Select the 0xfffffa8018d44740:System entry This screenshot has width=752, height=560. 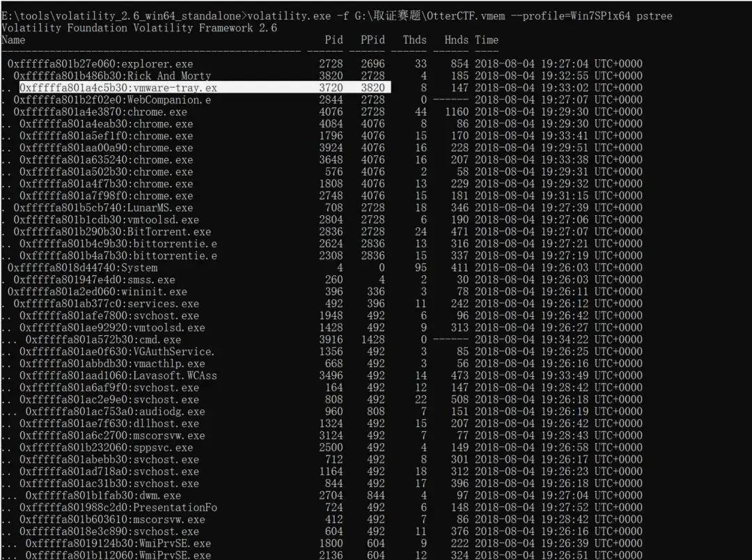pos(82,267)
